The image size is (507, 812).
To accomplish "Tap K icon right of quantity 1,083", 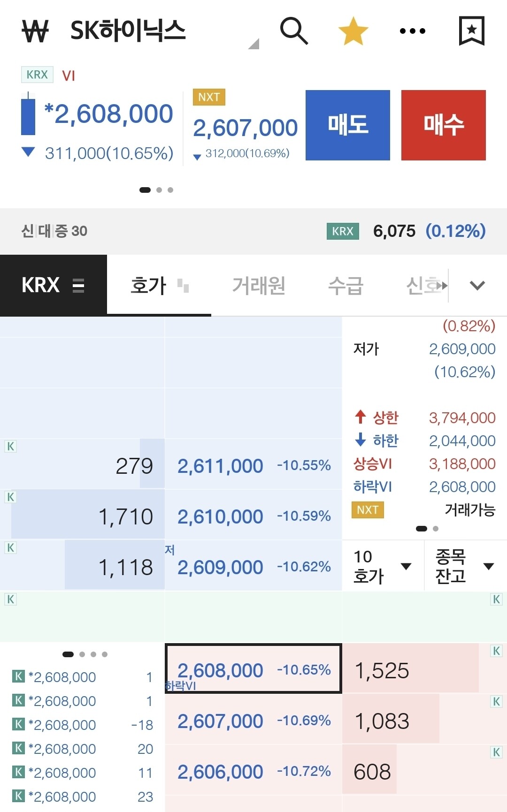I will tap(496, 701).
